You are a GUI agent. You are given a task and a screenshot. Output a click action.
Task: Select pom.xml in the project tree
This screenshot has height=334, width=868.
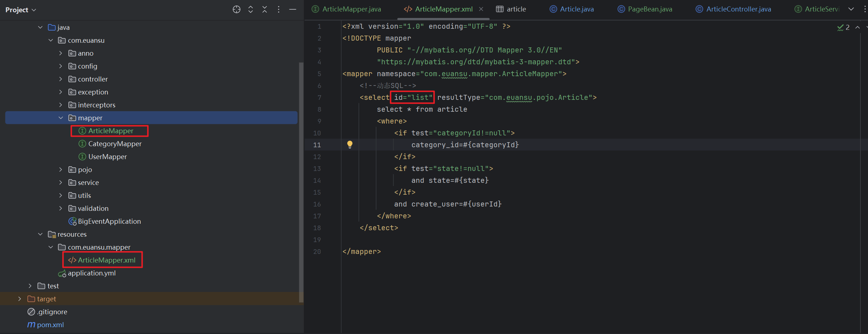tap(50, 325)
